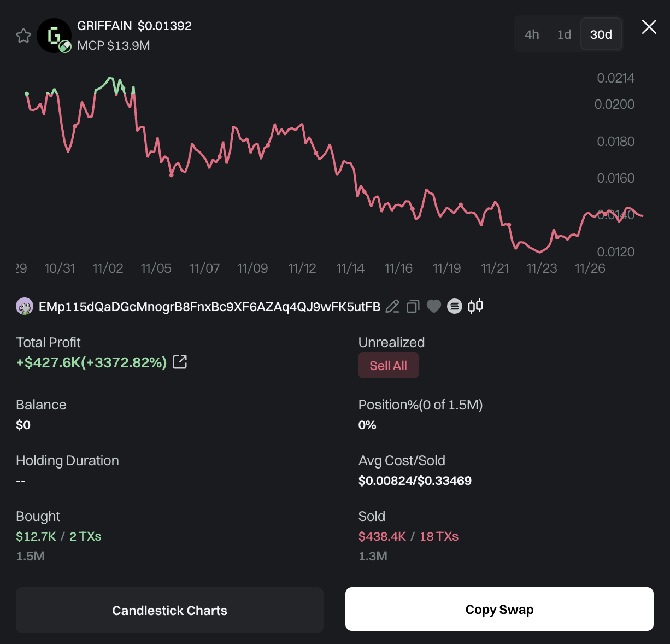Follow wallet with the heart icon
Viewport: 670px width, 644px height.
tap(434, 307)
